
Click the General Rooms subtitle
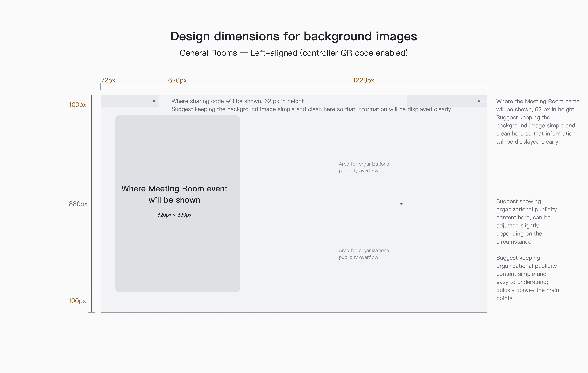(x=294, y=53)
